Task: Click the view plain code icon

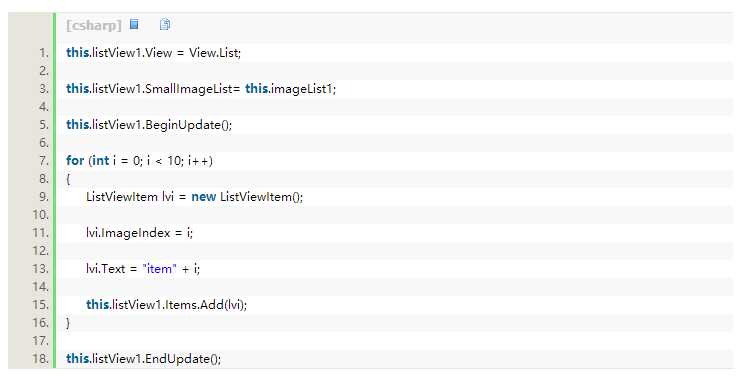Action: (x=135, y=24)
